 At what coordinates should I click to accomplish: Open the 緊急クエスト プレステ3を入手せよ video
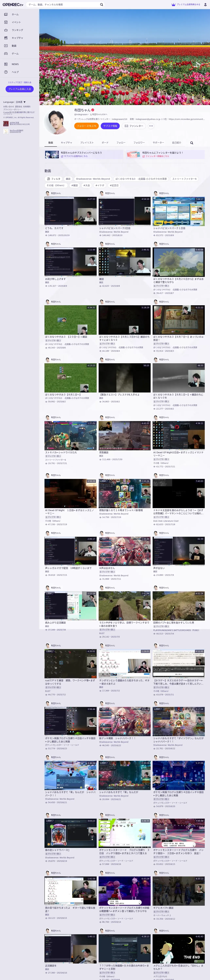click(x=124, y=378)
